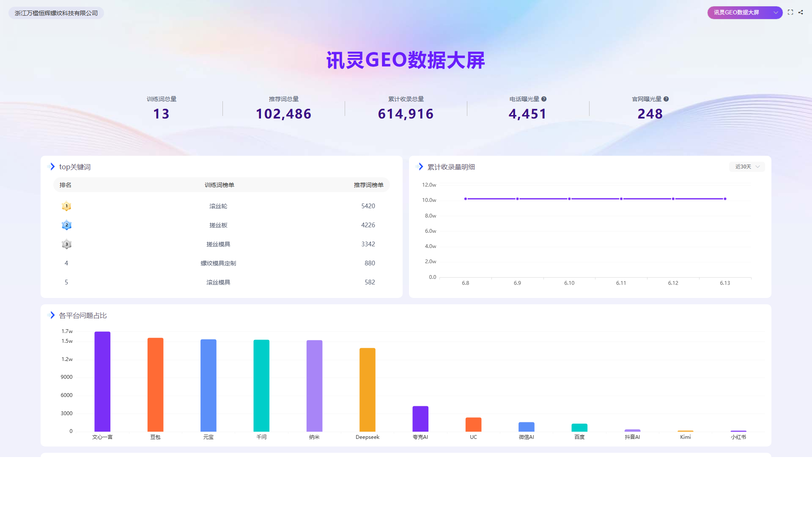This screenshot has height=507, width=812.
Task: Click the orange 豆包 bar in chart
Action: pyautogui.click(x=155, y=385)
